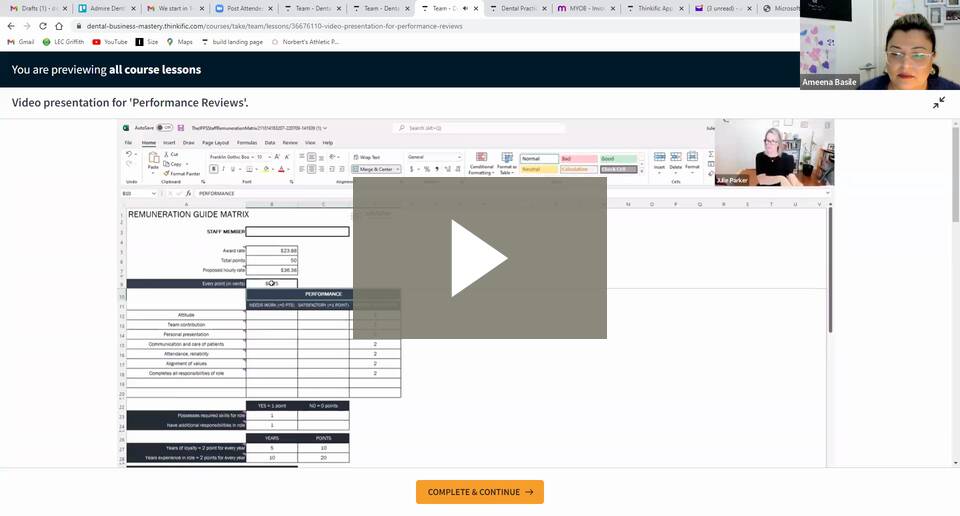Open the Page Layout ribbon tab

click(x=216, y=143)
